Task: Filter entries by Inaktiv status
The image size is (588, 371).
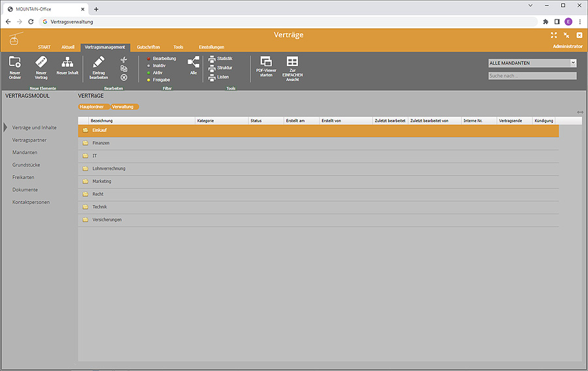Action: pyautogui.click(x=159, y=65)
